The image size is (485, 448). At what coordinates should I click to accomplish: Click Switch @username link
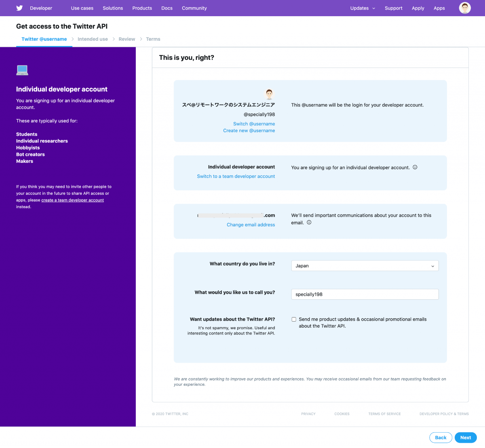254,124
